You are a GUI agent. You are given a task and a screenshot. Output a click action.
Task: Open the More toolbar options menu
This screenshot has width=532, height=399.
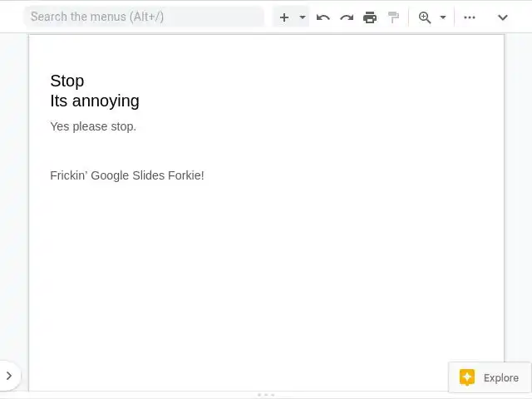pyautogui.click(x=470, y=17)
